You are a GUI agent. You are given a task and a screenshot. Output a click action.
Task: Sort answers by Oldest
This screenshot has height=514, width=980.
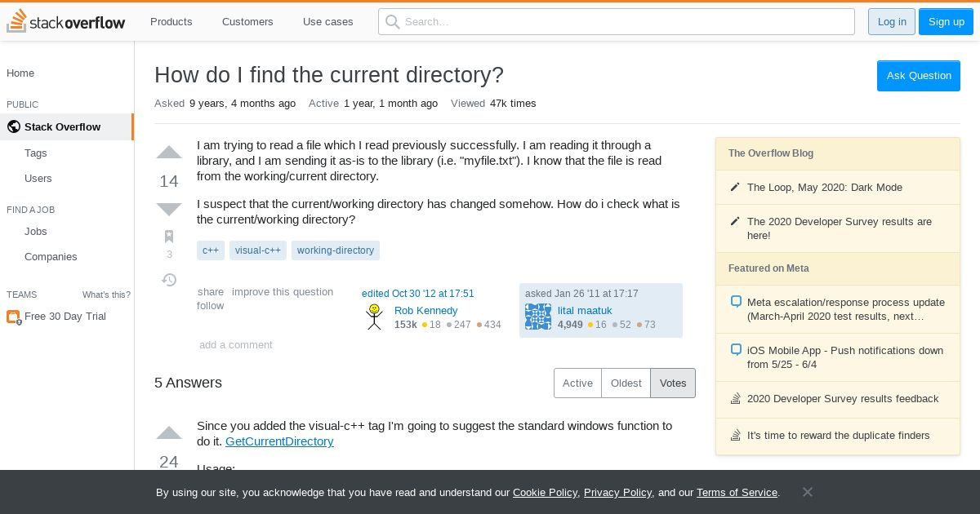tap(626, 383)
